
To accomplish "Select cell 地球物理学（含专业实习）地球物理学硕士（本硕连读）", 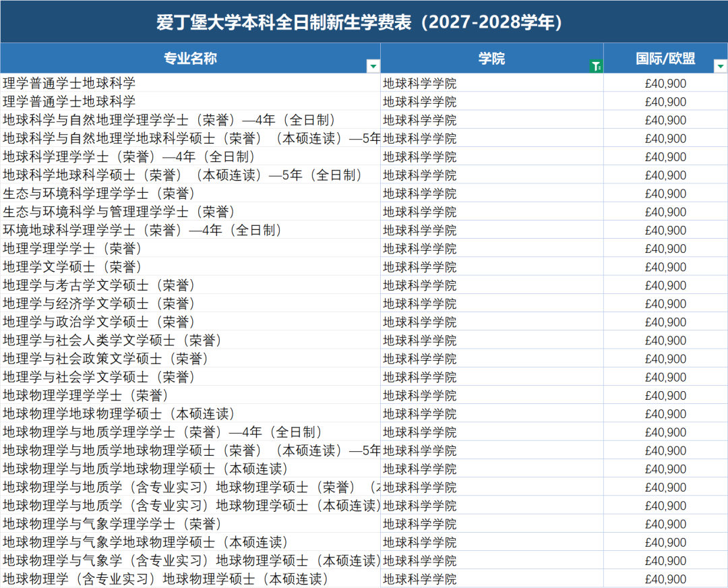I will (x=190, y=579).
